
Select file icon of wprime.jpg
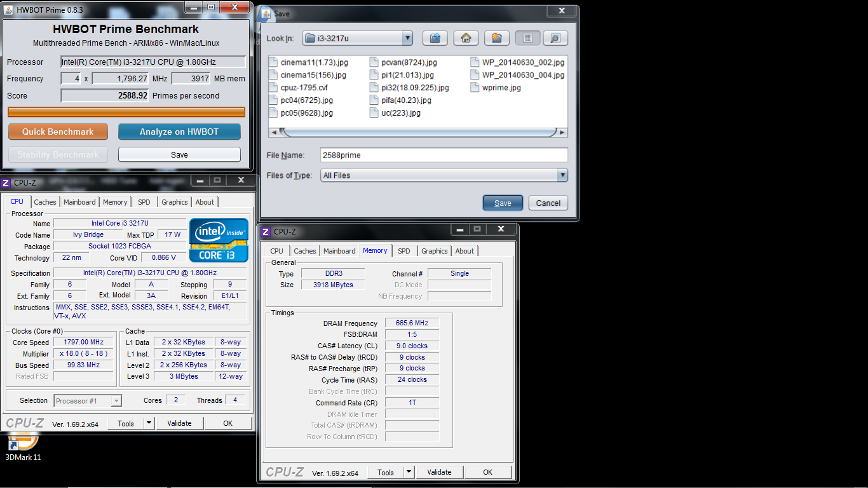coord(475,88)
